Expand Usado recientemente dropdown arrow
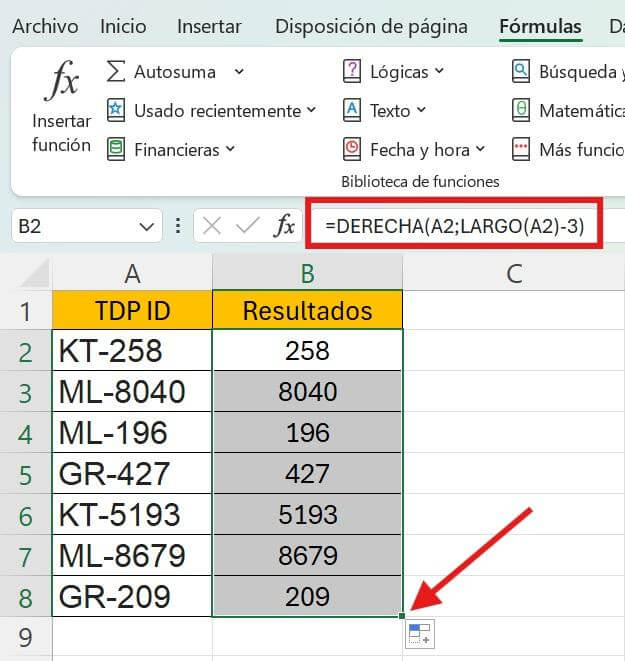This screenshot has height=661, width=625. click(x=311, y=110)
